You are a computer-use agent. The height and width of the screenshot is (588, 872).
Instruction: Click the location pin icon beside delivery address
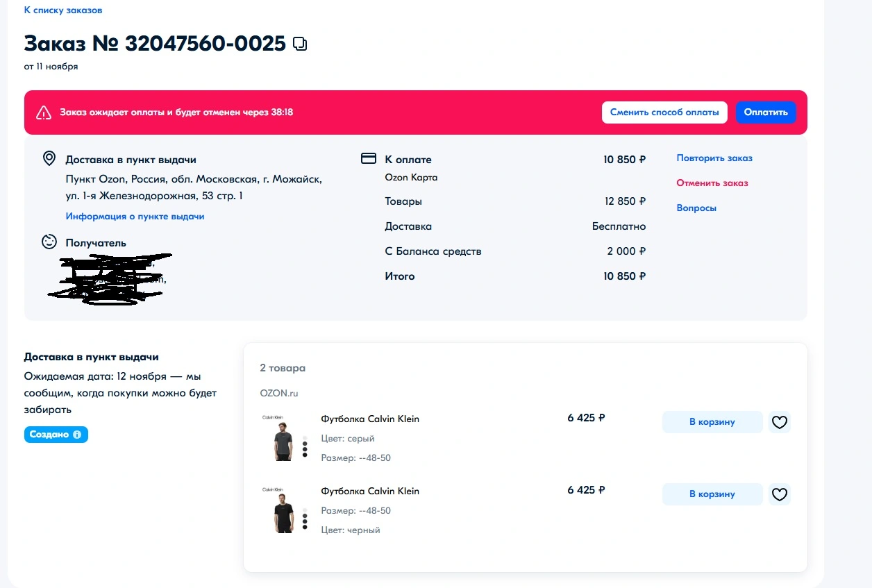click(x=49, y=159)
